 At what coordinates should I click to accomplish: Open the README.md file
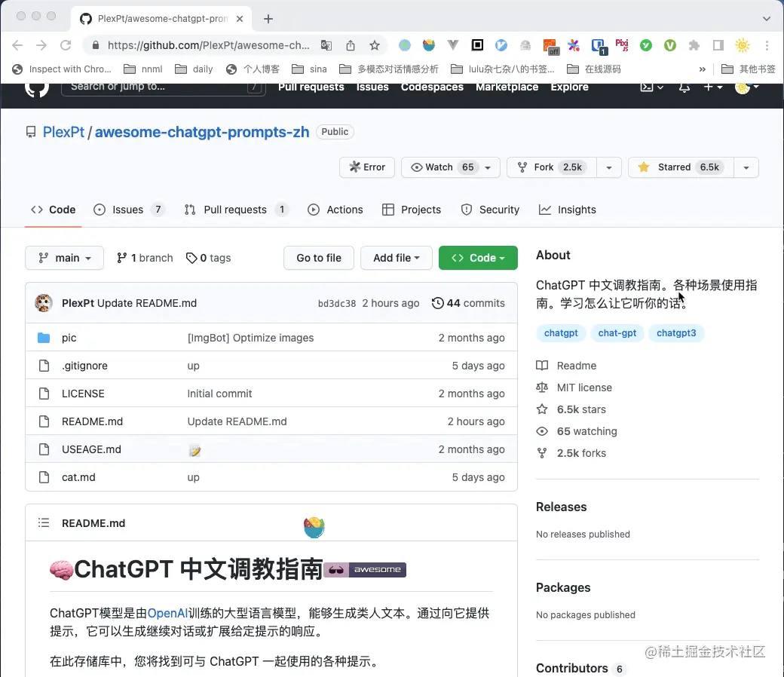[93, 421]
